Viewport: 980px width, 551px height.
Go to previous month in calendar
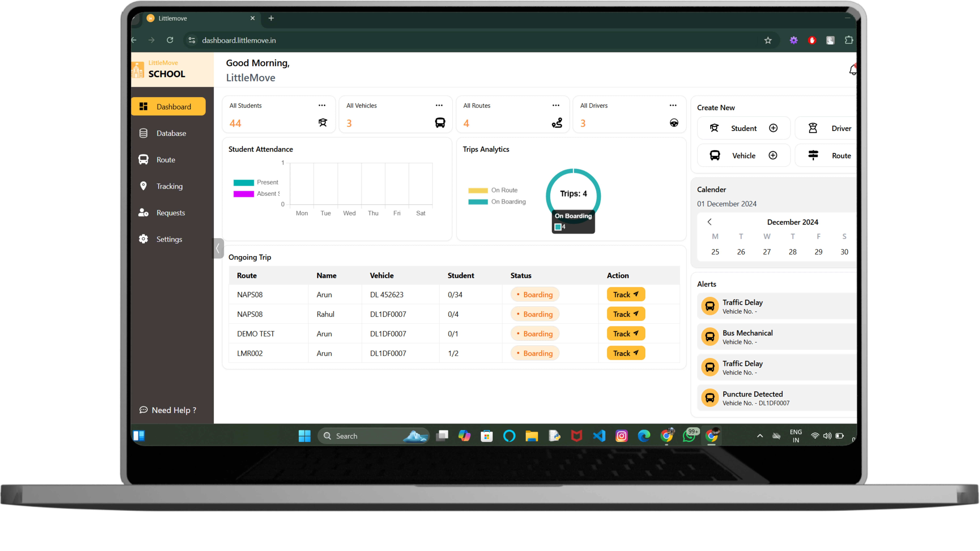pos(709,222)
